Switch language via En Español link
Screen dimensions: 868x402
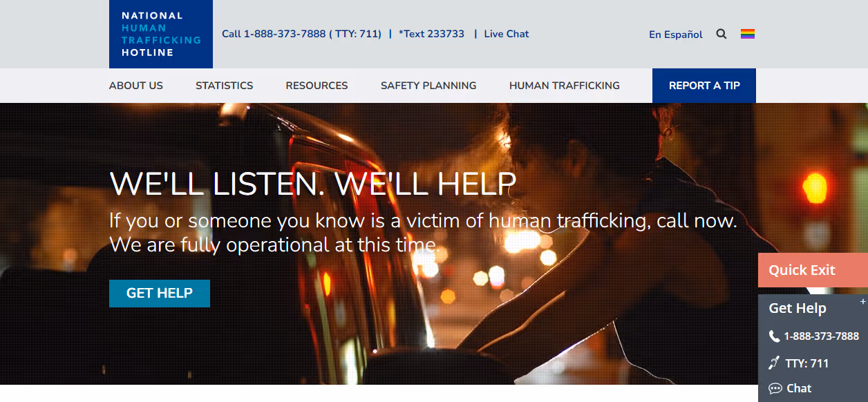[676, 35]
